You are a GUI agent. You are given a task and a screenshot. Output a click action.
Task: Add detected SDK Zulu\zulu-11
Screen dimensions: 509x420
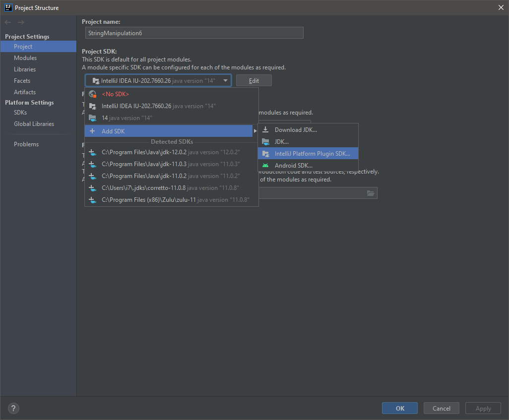point(171,200)
